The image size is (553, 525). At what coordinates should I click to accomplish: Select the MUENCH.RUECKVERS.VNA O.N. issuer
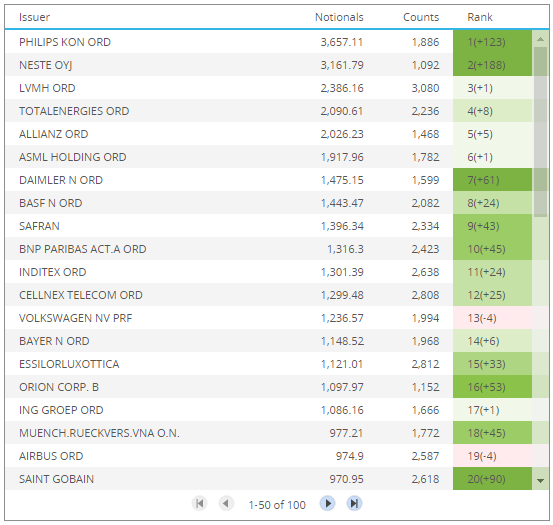[99, 433]
